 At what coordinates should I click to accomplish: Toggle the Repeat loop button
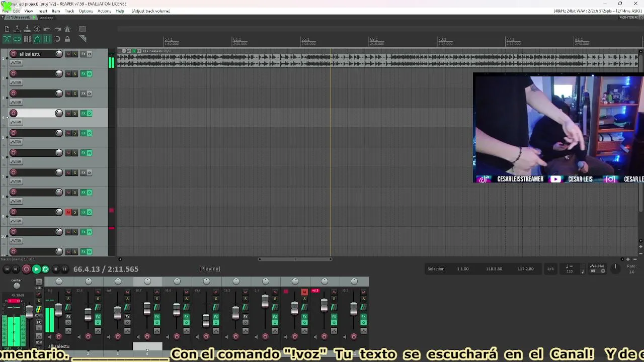point(45,269)
